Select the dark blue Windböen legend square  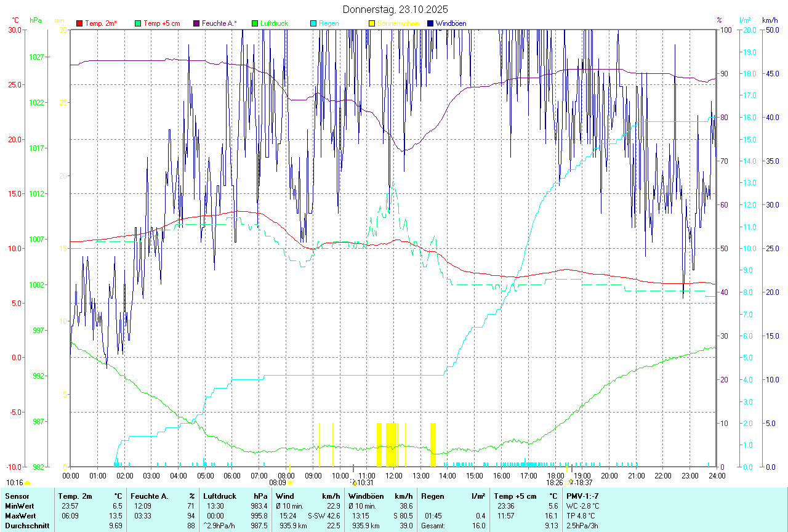pyautogui.click(x=430, y=23)
